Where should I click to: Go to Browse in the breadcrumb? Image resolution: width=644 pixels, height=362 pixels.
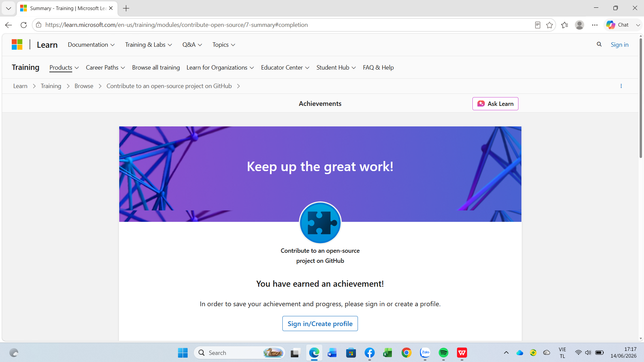pyautogui.click(x=84, y=86)
